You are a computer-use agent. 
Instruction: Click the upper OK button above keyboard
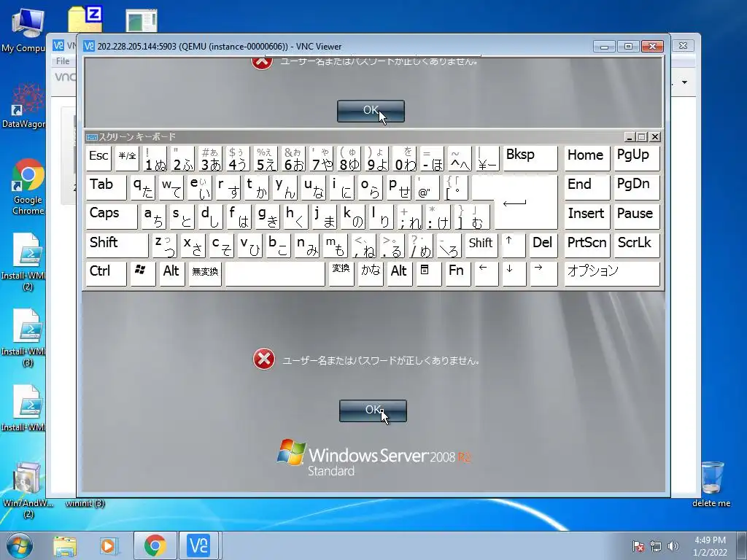tap(371, 111)
